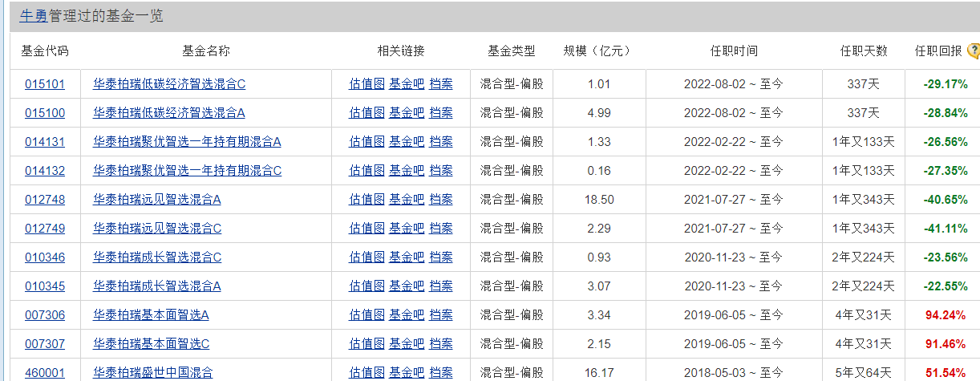980x381 pixels.
Task: Open fund code 460001 link
Action: (x=45, y=372)
